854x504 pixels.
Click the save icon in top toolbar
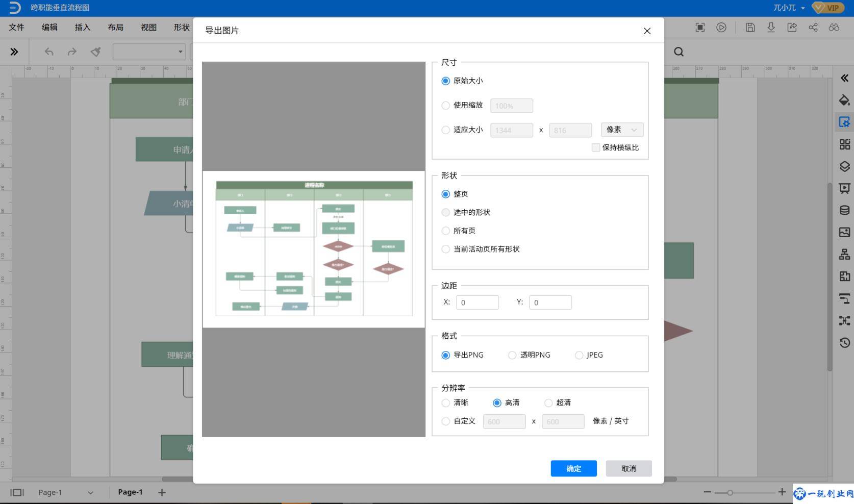(750, 28)
